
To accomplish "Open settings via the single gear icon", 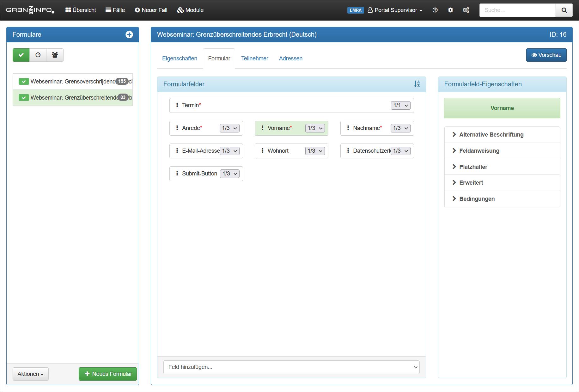I will pyautogui.click(x=450, y=10).
